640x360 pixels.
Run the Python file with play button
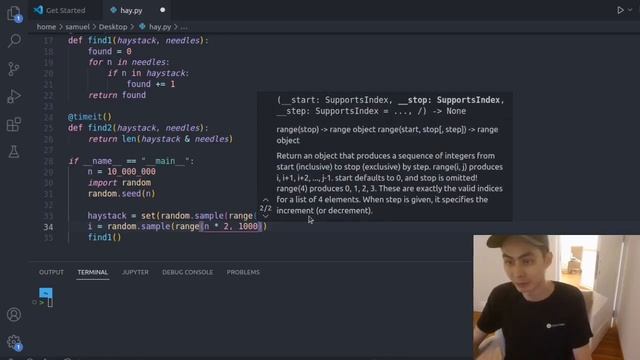620,10
